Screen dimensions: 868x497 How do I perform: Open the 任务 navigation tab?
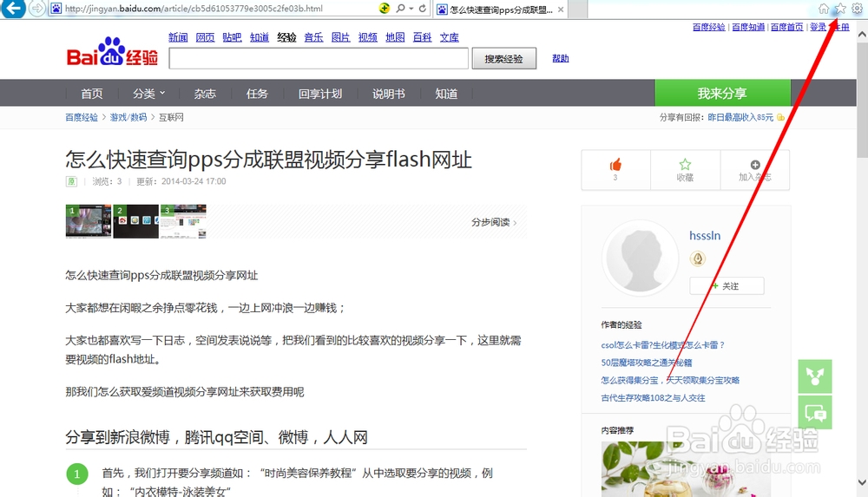[x=257, y=94]
